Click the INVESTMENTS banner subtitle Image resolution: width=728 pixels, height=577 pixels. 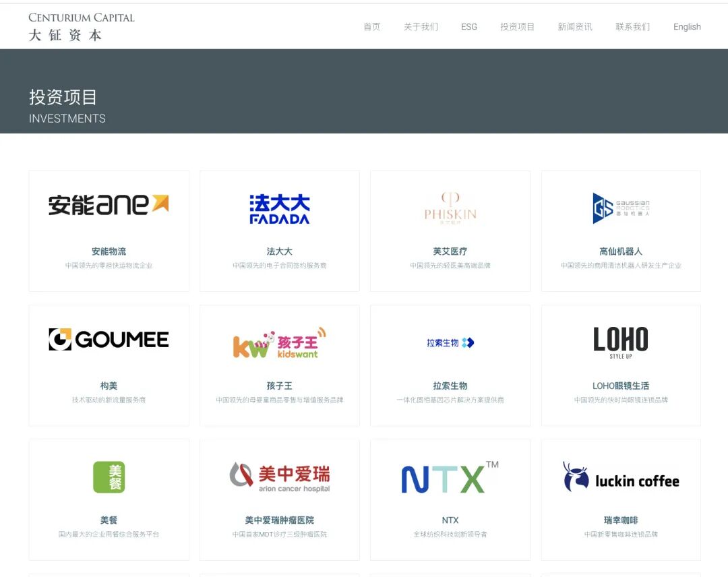point(67,119)
